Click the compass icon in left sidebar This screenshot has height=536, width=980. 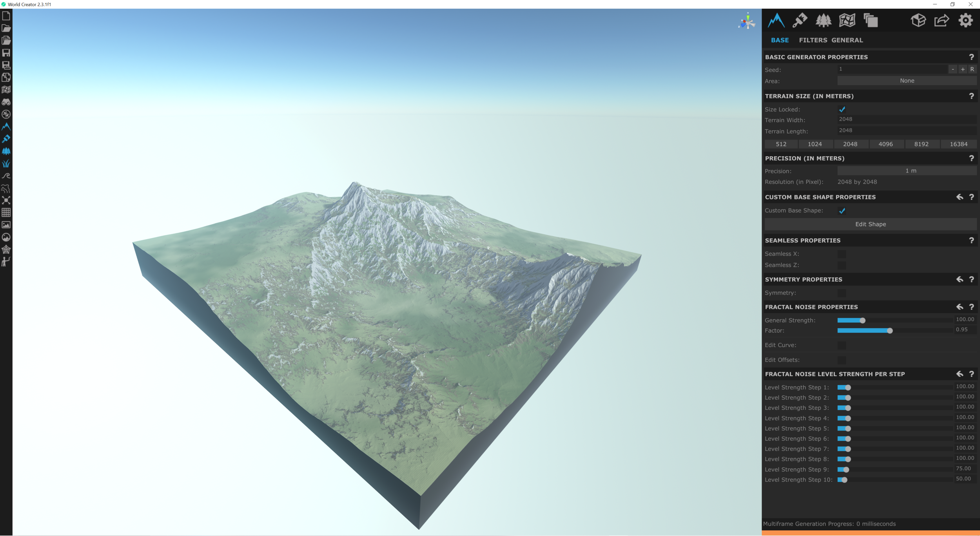click(x=6, y=114)
